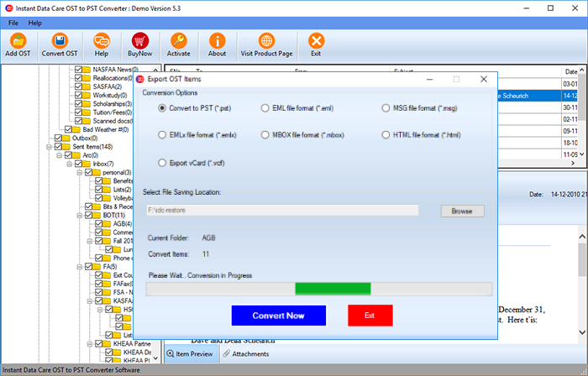Select EML file format radio option

(x=265, y=108)
